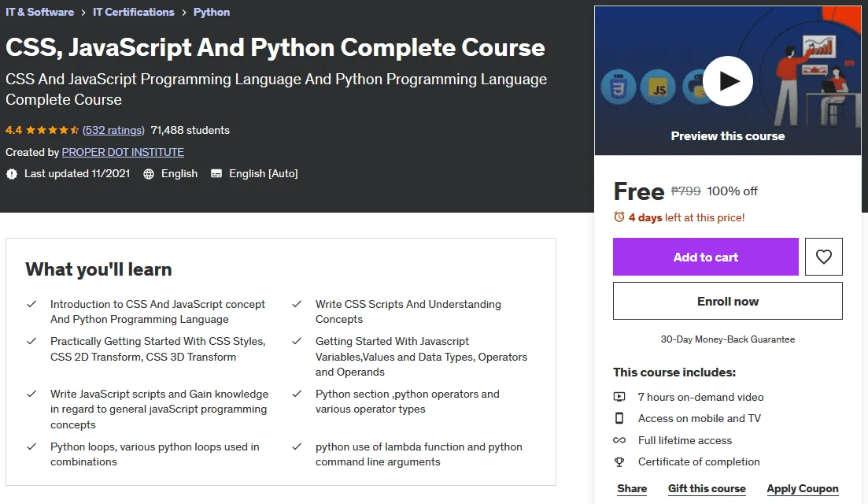This screenshot has width=868, height=504.
Task: Click the strikethrough ₱799 original price
Action: tap(686, 191)
